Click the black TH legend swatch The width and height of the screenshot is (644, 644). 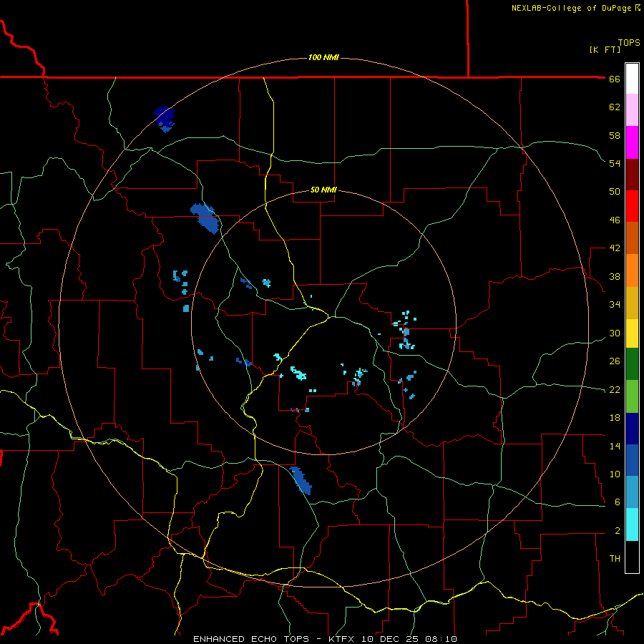[x=632, y=557]
